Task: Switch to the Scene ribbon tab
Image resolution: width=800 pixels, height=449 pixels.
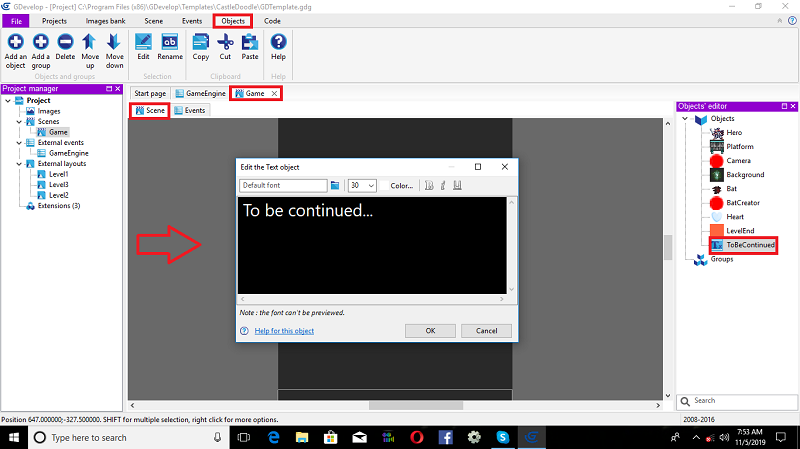Action: (x=154, y=21)
